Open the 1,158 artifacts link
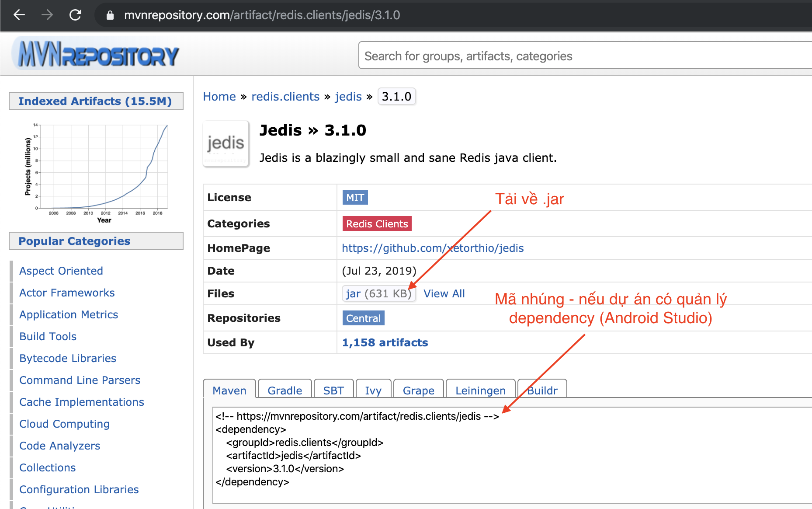The height and width of the screenshot is (509, 812). point(385,343)
